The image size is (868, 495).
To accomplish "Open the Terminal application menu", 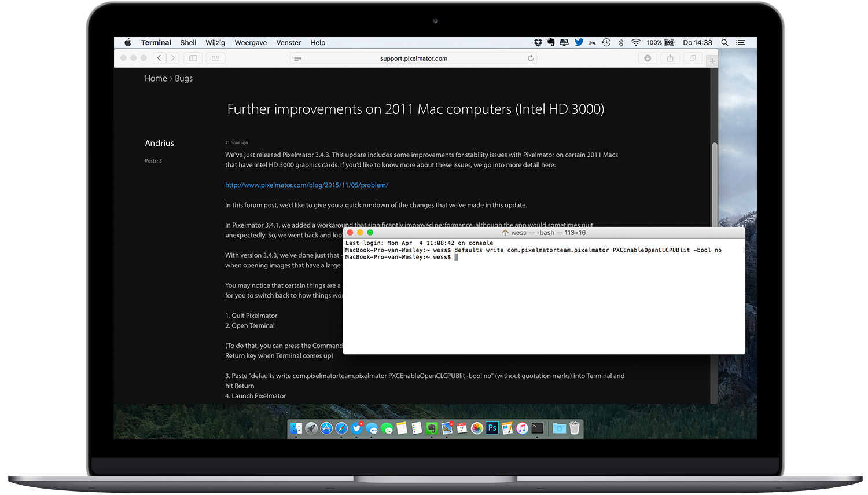I will click(156, 43).
